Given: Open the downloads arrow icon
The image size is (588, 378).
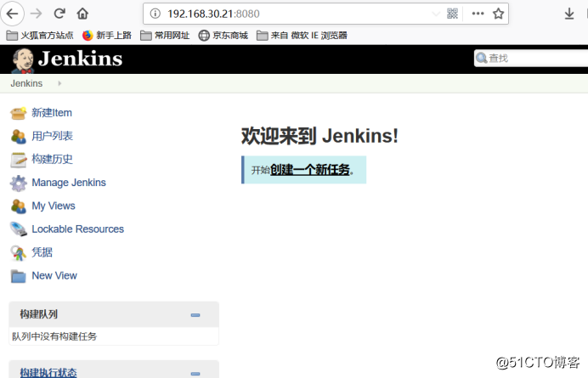Looking at the screenshot, I should pyautogui.click(x=568, y=14).
